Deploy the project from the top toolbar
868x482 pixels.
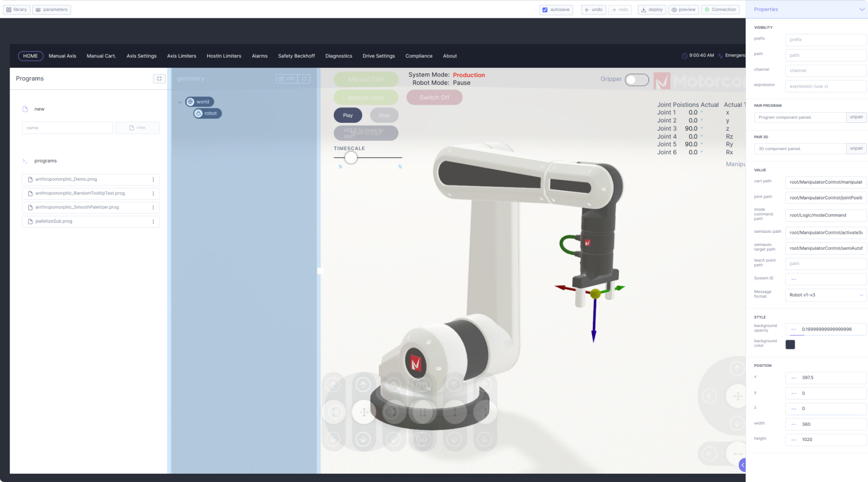point(651,10)
